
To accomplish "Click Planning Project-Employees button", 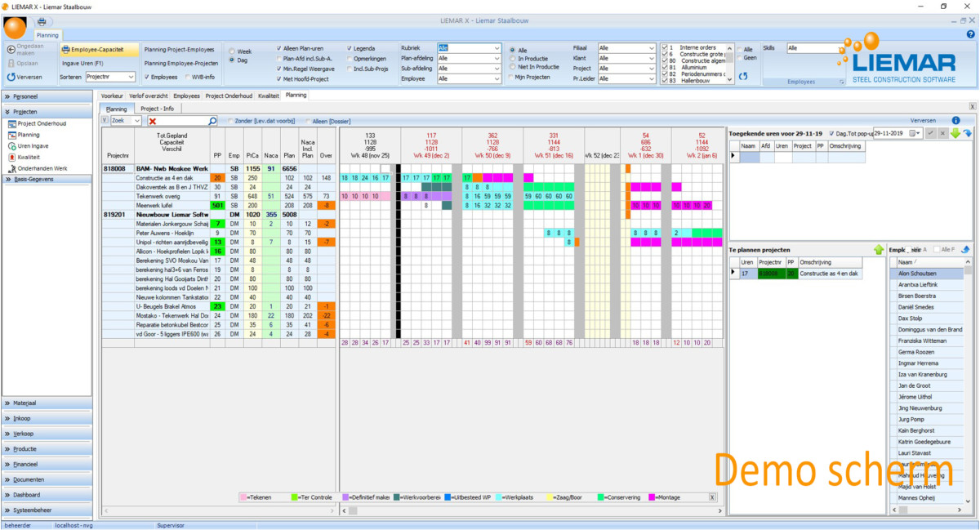I will 179,50.
